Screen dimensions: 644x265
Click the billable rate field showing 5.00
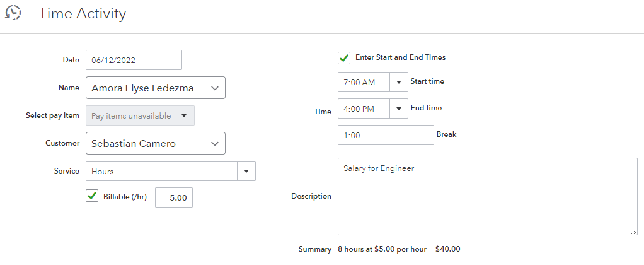174,197
